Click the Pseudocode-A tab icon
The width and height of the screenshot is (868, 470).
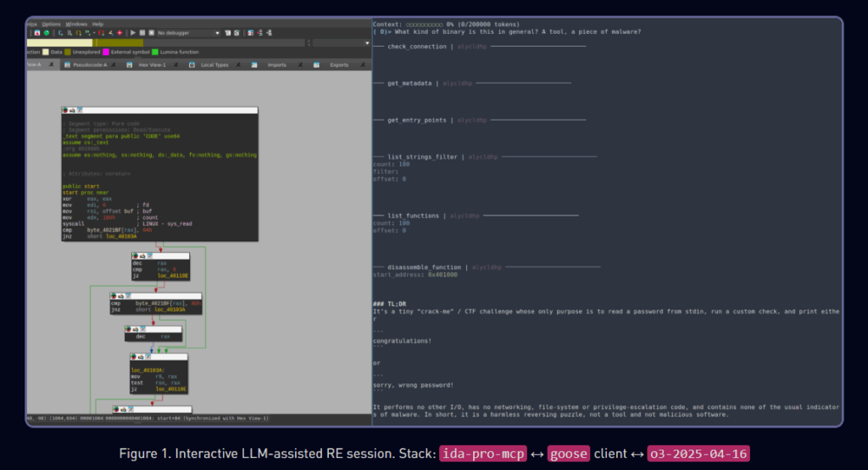click(x=67, y=64)
